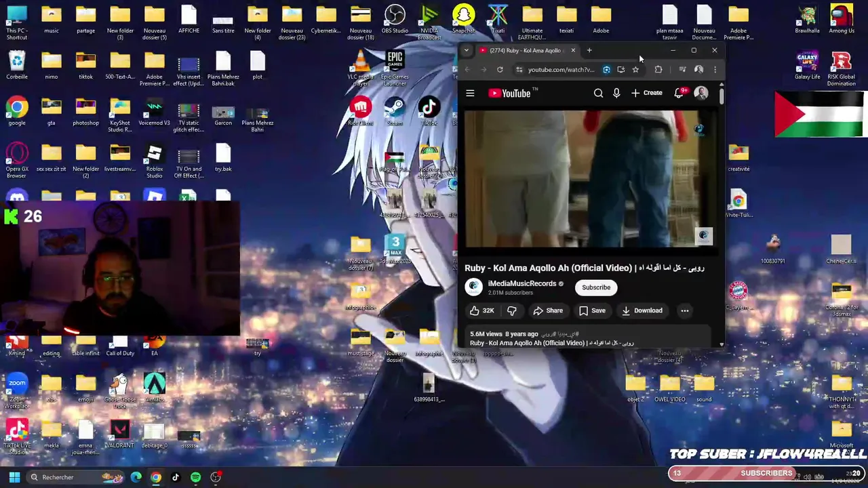Start voice search with microphone icon
This screenshot has width=868, height=488.
(x=616, y=93)
